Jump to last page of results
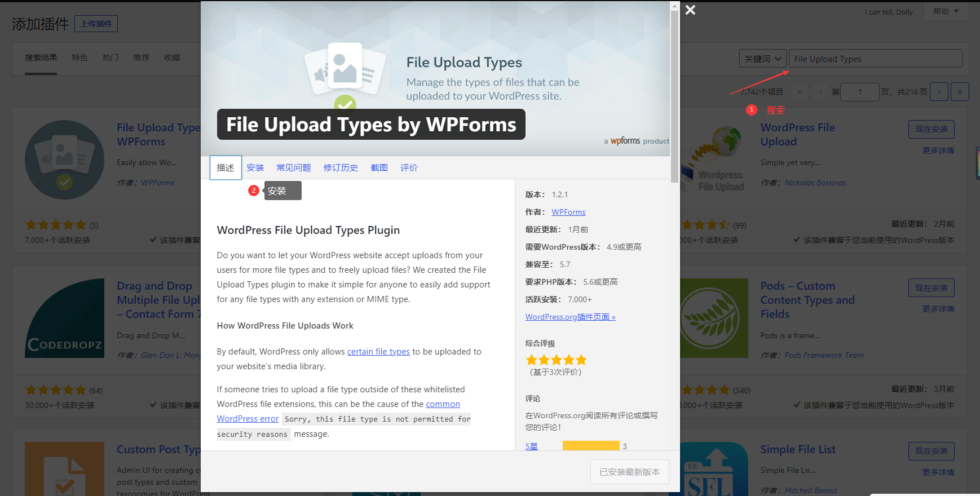 960,92
